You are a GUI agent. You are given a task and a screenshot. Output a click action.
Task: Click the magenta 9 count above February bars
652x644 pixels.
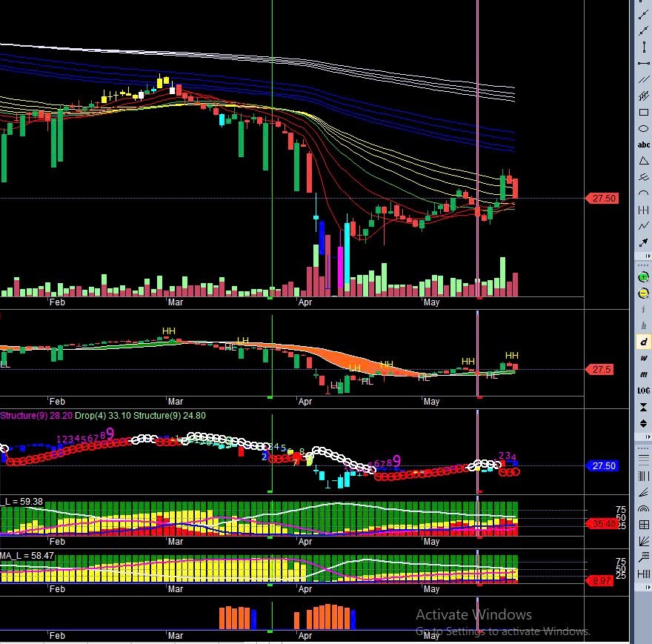[x=110, y=434]
